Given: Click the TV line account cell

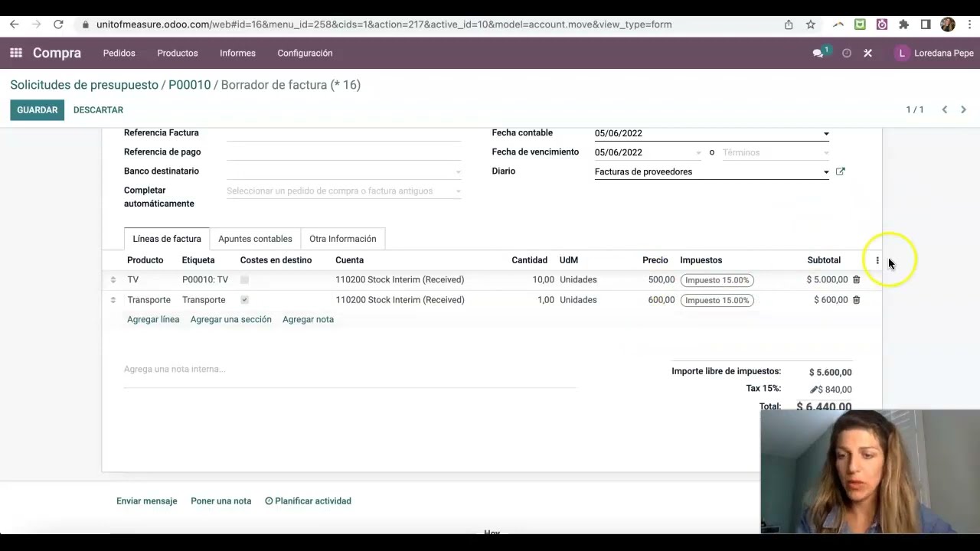Looking at the screenshot, I should pos(400,280).
